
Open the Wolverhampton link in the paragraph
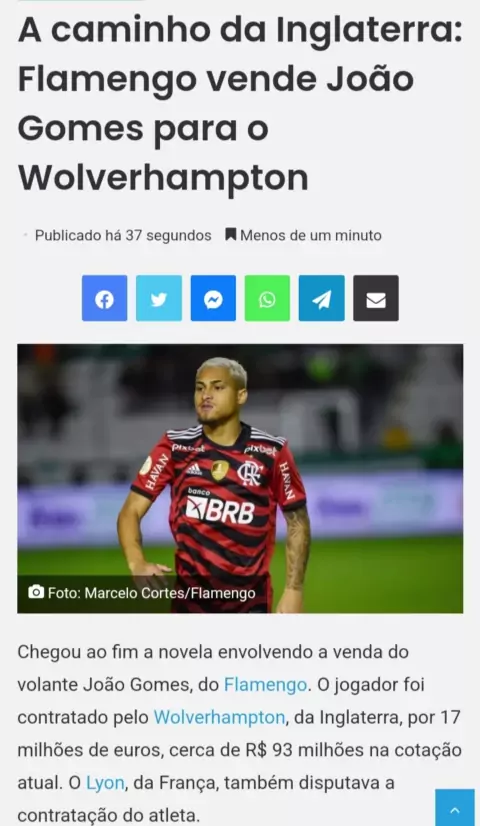[219, 717]
